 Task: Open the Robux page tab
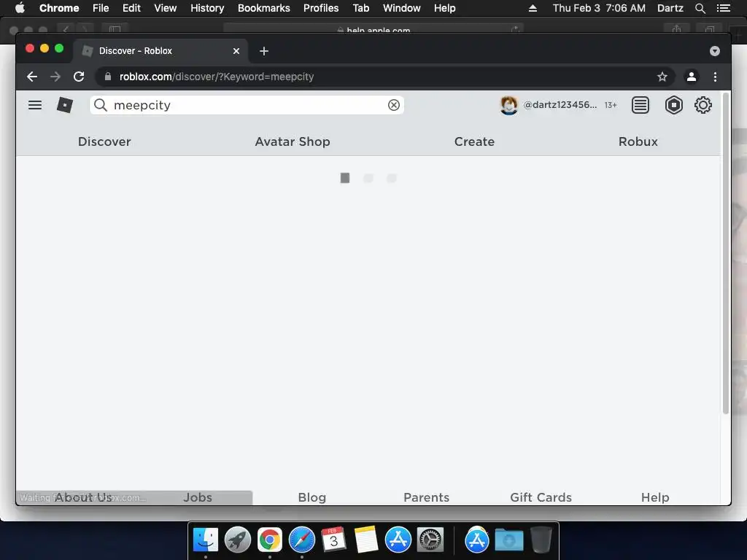pyautogui.click(x=638, y=141)
